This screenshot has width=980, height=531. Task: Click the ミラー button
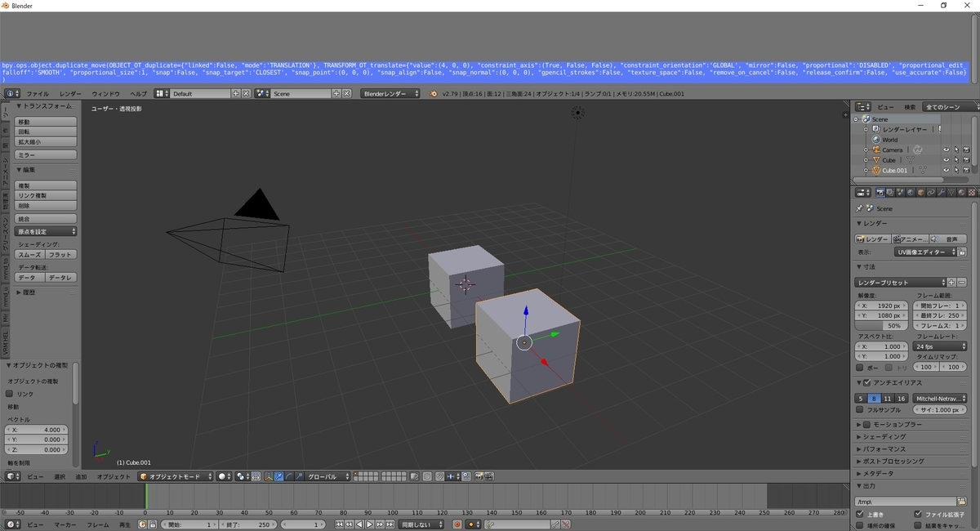point(47,155)
